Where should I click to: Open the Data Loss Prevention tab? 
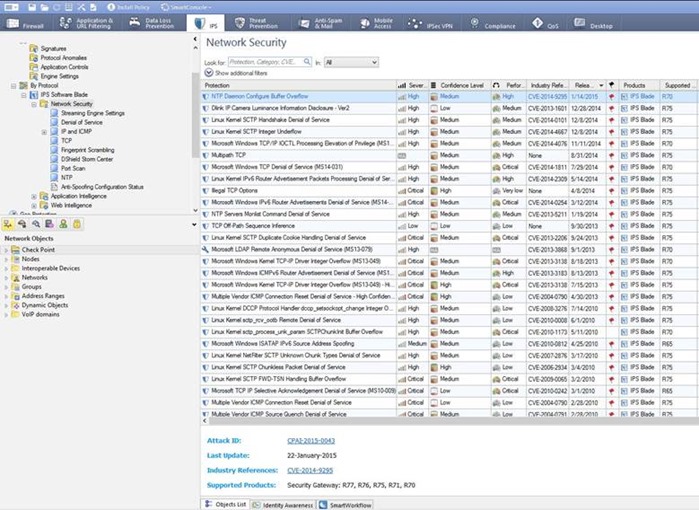tap(152, 23)
